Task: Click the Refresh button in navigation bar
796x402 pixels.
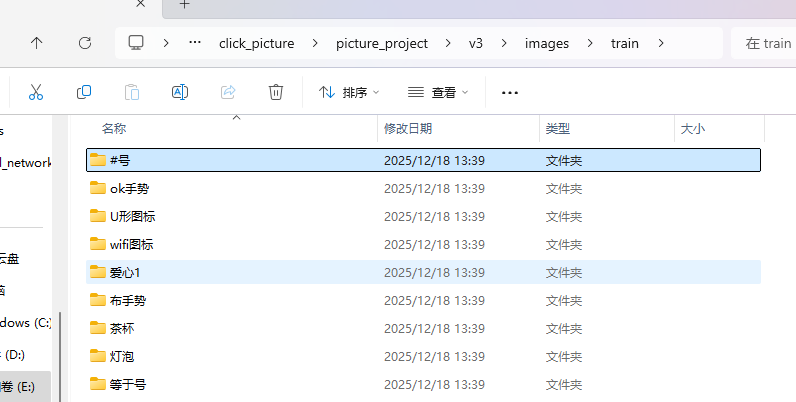Action: (85, 43)
